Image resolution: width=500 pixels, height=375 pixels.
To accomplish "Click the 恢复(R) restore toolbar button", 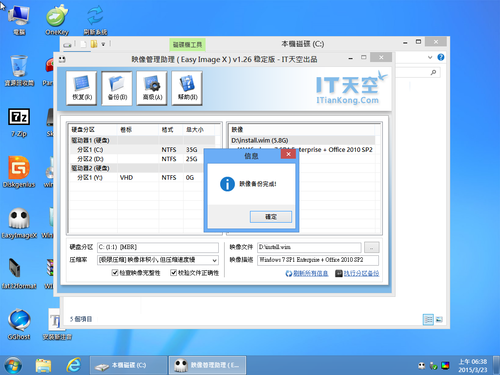I will [82, 88].
